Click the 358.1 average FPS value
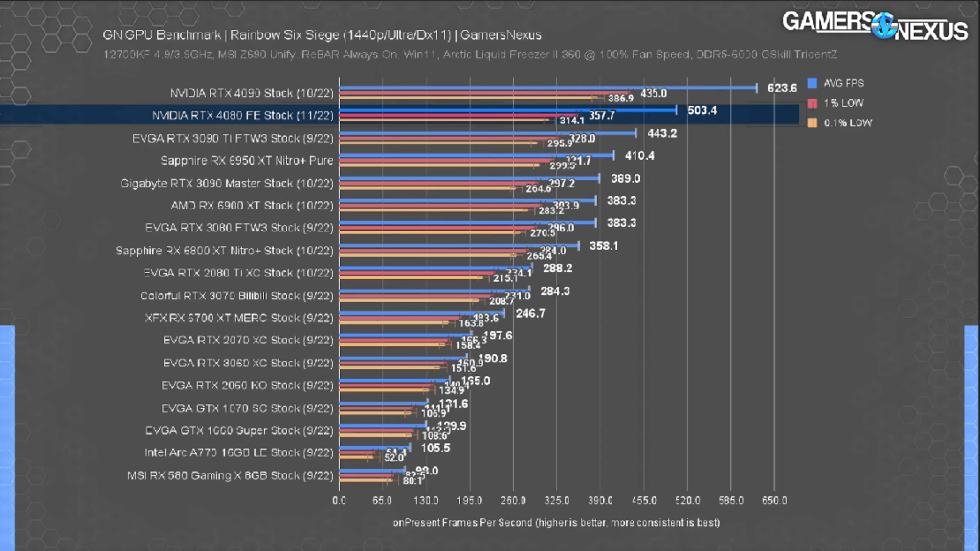 [604, 246]
